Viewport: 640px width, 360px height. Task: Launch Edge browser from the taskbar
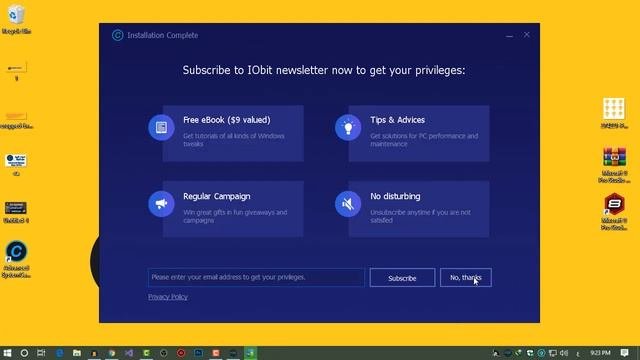point(60,353)
